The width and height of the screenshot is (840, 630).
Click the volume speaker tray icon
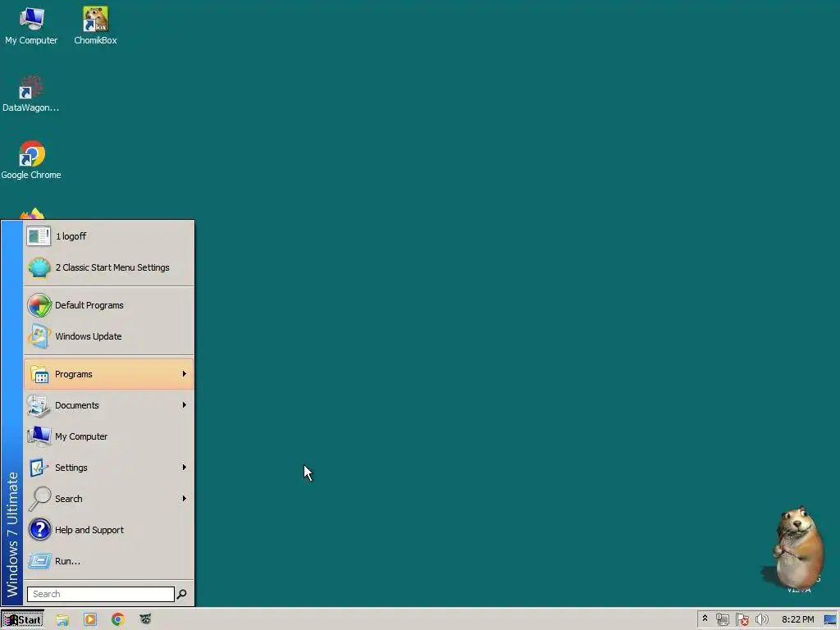point(761,620)
